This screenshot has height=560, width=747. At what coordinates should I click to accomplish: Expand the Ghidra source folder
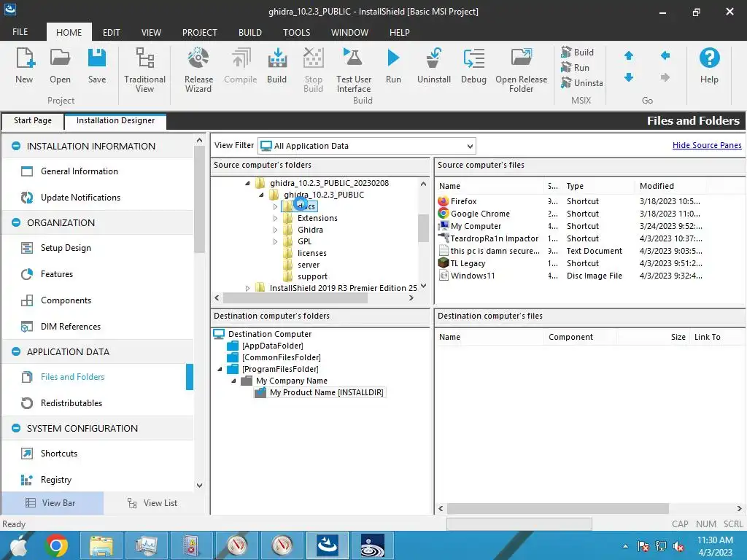tap(275, 230)
